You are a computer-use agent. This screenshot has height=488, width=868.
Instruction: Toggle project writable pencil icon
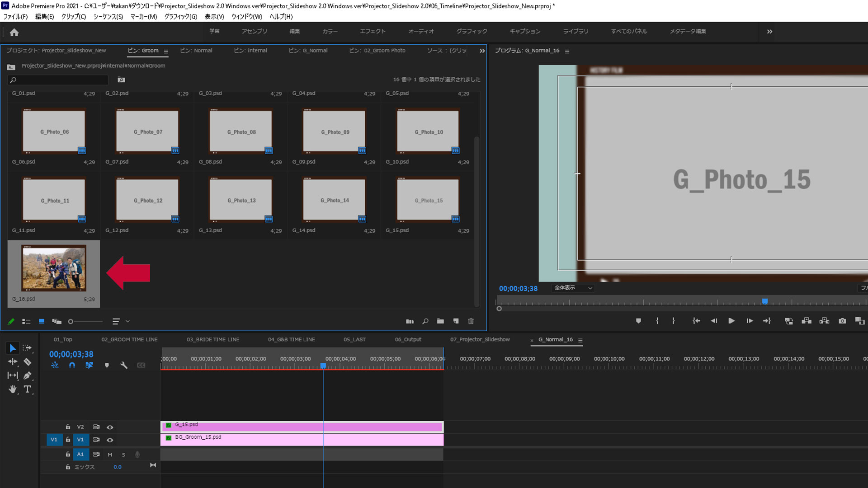[x=11, y=321]
